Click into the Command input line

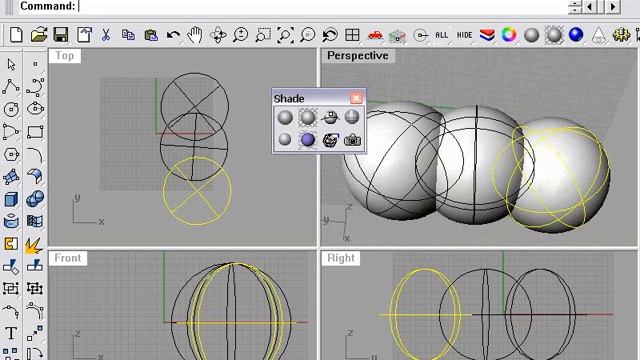click(x=322, y=6)
